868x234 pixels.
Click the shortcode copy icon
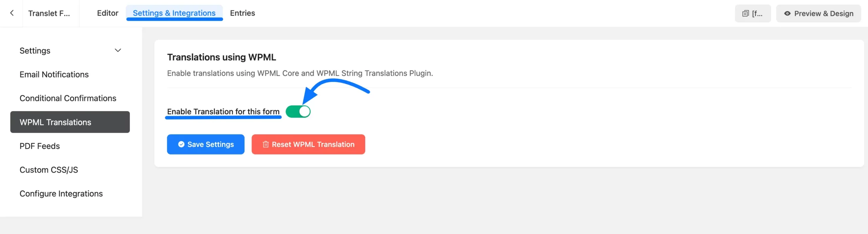pos(745,14)
